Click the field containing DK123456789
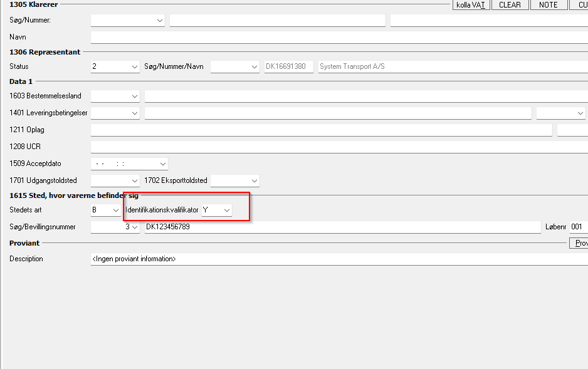588x369 pixels. click(x=342, y=227)
